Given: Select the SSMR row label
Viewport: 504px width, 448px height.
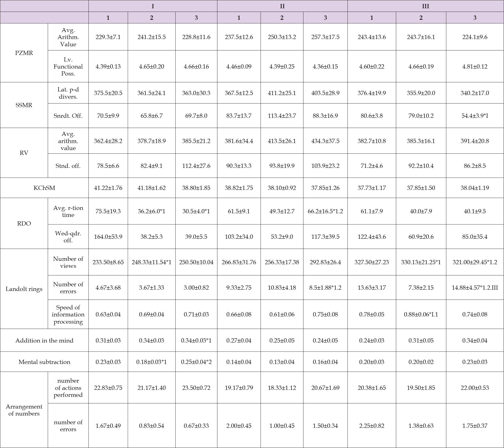Looking at the screenshot, I should pyautogui.click(x=24, y=105).
